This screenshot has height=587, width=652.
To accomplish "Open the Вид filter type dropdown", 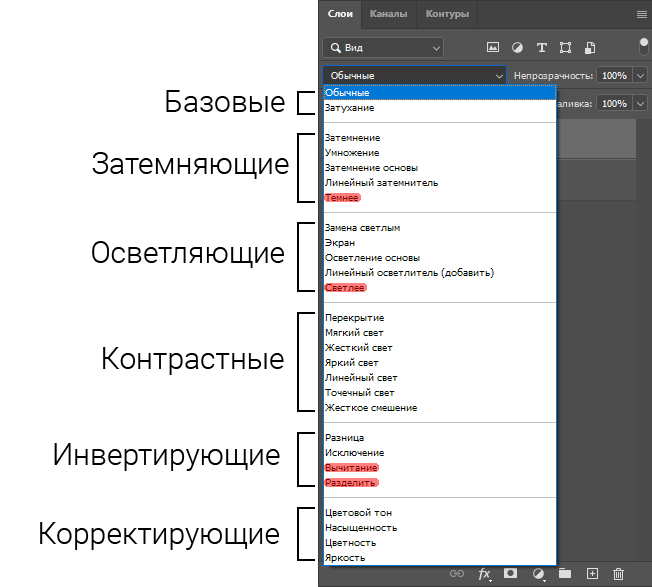I will (383, 47).
